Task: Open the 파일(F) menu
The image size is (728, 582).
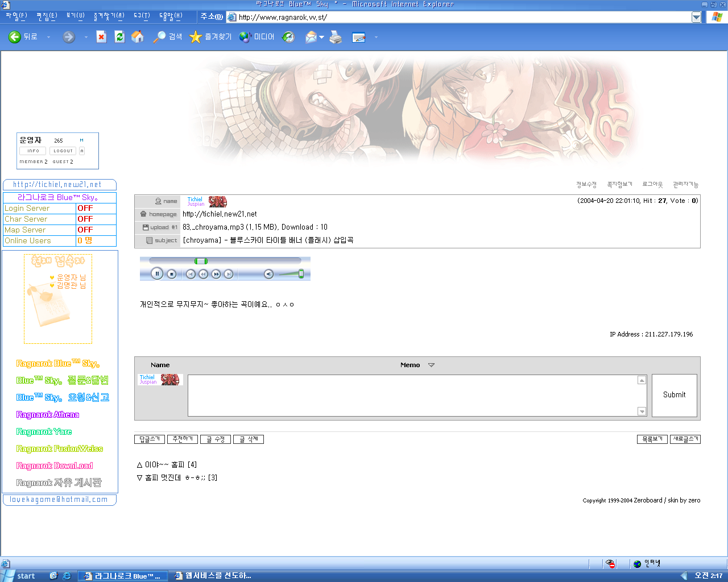Action: click(x=16, y=16)
